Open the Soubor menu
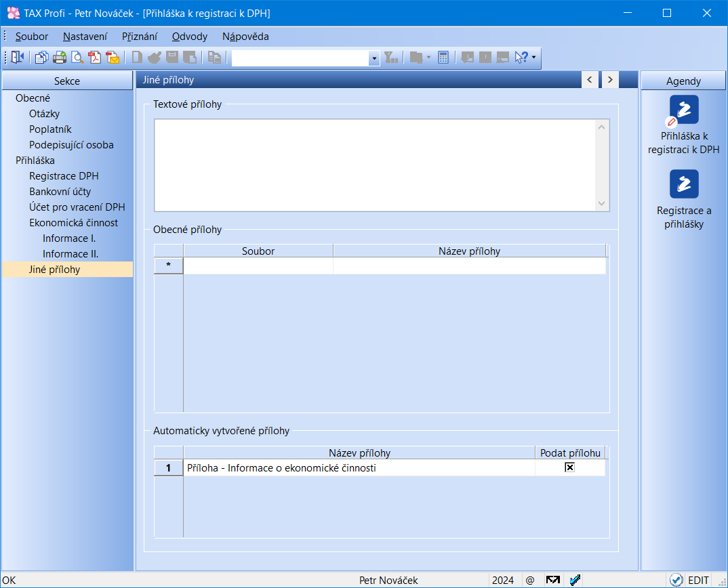This screenshot has width=728, height=588. click(32, 37)
